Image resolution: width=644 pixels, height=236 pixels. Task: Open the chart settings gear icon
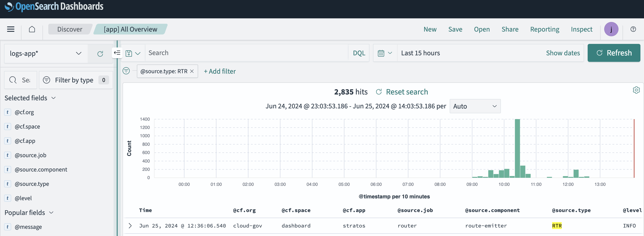tap(636, 90)
